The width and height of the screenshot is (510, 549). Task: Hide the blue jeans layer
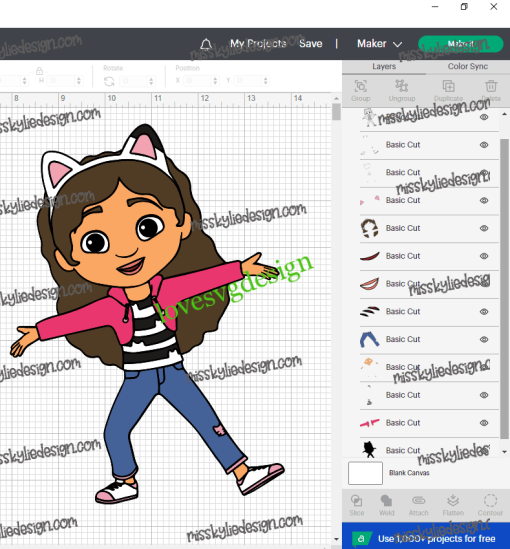click(x=484, y=340)
